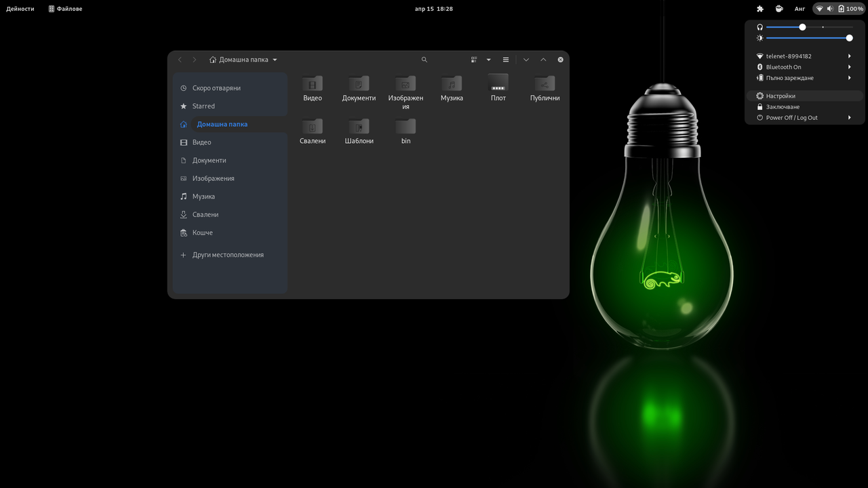868x488 pixels.
Task: Select the Изображения folder icon in the file grid
Action: pos(406,83)
